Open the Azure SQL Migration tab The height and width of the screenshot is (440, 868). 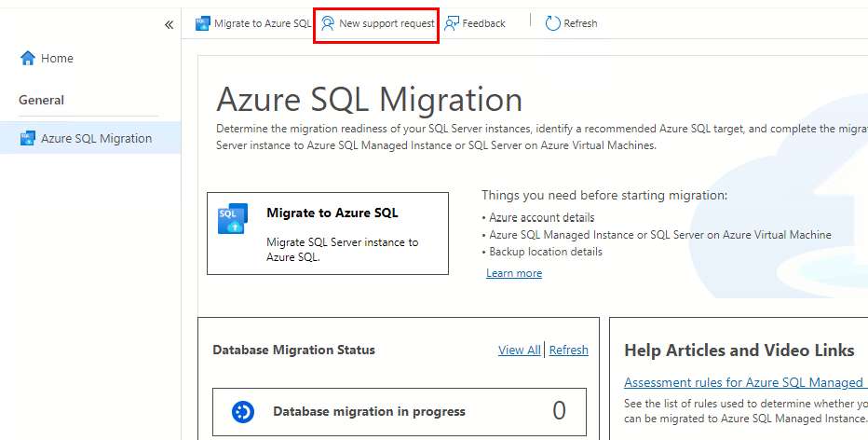click(96, 139)
